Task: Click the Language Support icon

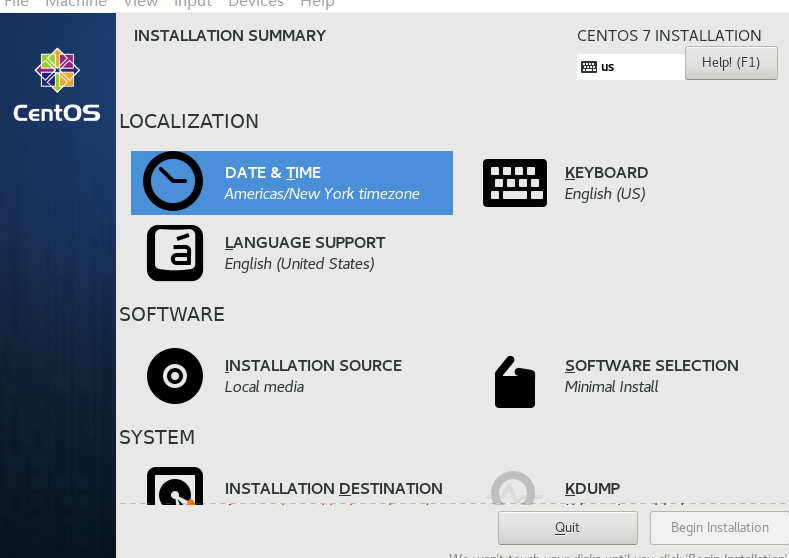Action: (x=175, y=253)
